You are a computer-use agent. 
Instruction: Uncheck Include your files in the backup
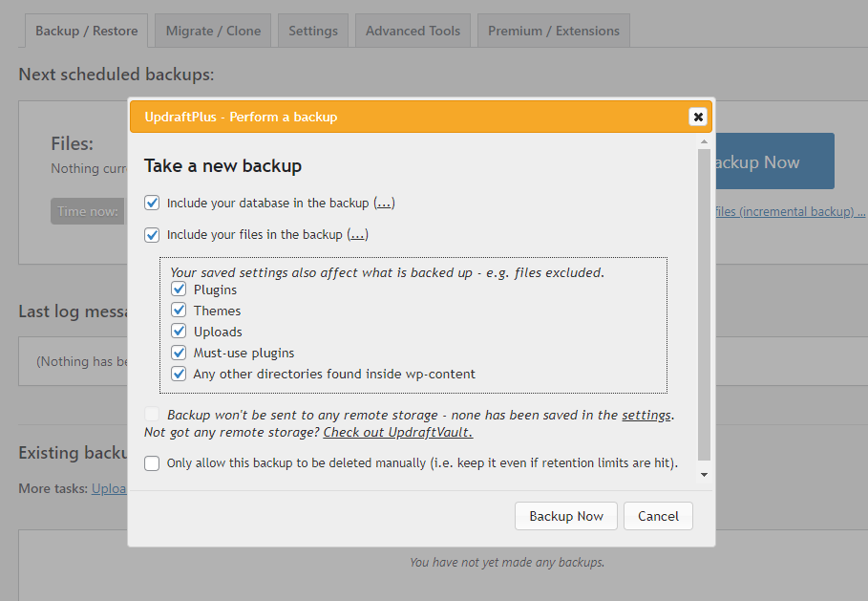[152, 234]
